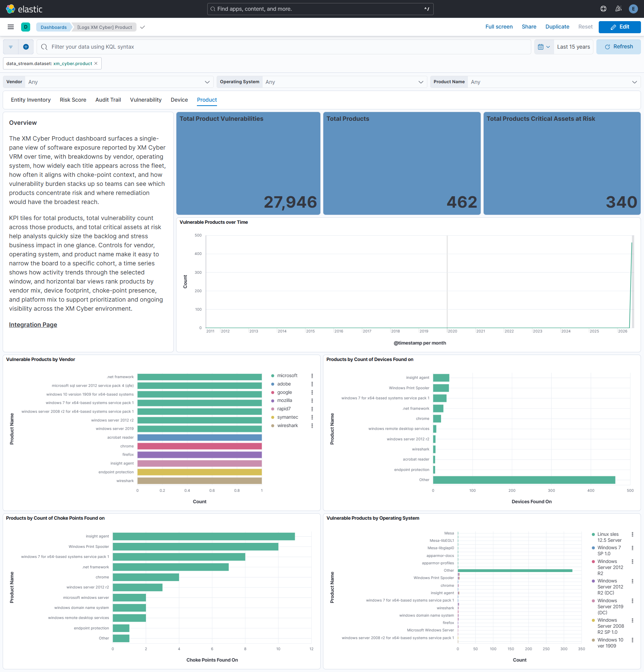644x672 pixels.
Task: Switch to Vulnerability tab
Action: [x=146, y=100]
